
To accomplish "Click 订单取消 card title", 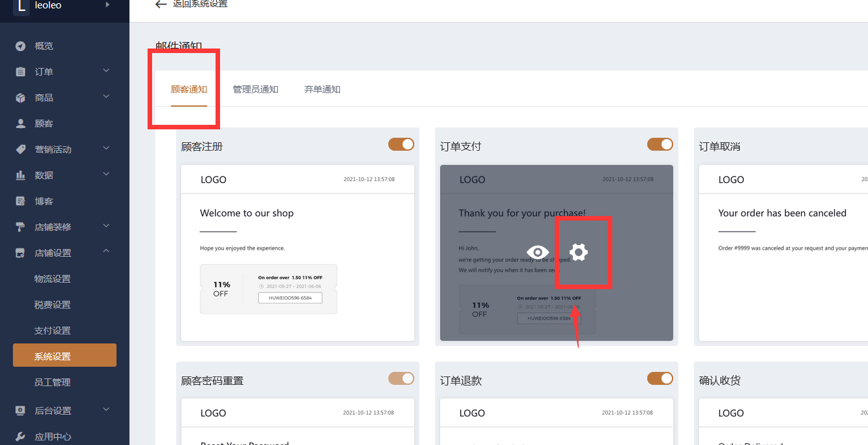I will (720, 147).
